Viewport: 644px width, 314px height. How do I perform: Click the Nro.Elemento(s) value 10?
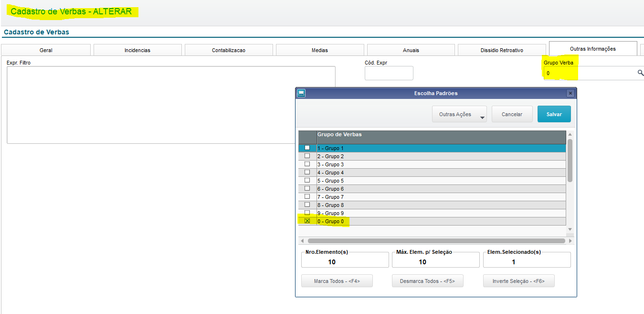(x=332, y=262)
